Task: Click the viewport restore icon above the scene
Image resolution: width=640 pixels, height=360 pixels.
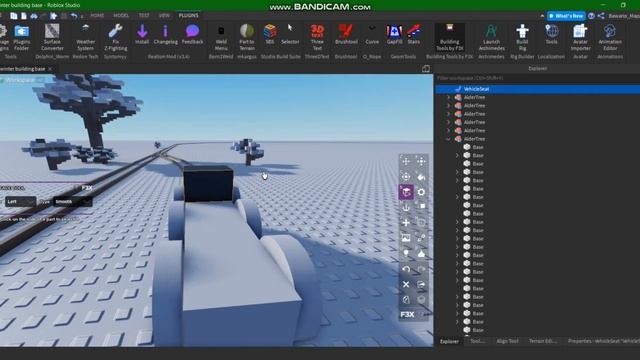Action: 426,69
